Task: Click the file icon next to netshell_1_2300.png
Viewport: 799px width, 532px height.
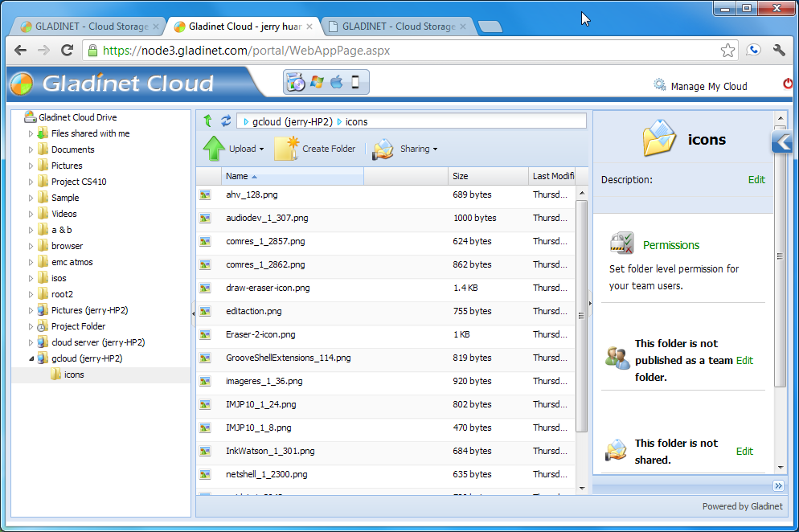Action: [205, 474]
